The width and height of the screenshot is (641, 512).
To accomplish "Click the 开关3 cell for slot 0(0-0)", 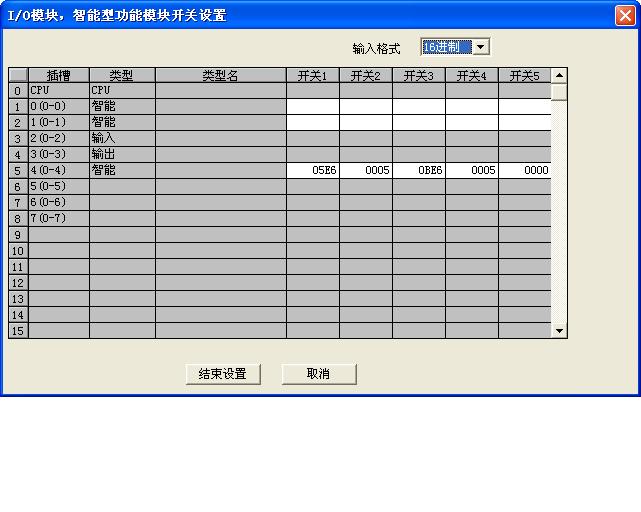I will [x=419, y=107].
